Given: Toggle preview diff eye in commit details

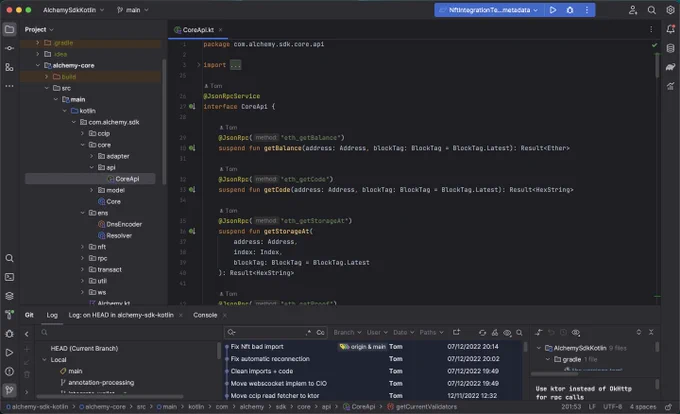Looking at the screenshot, I should coord(575,333).
